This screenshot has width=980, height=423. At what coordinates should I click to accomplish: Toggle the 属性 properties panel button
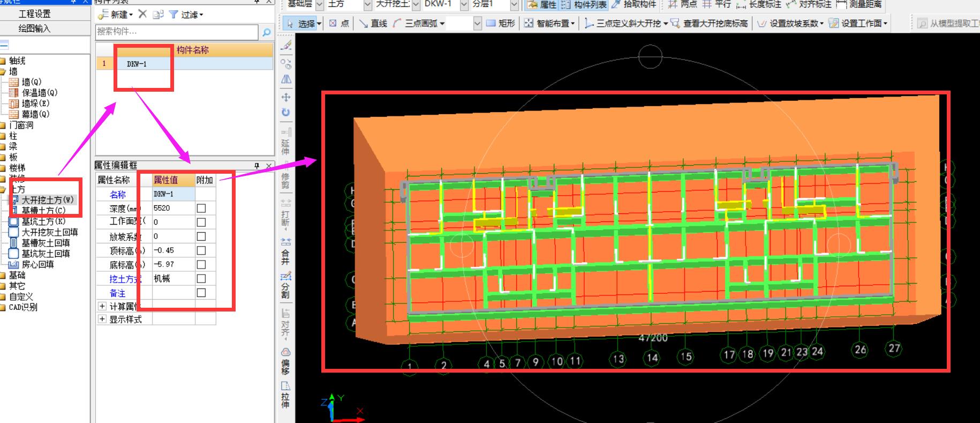click(542, 4)
